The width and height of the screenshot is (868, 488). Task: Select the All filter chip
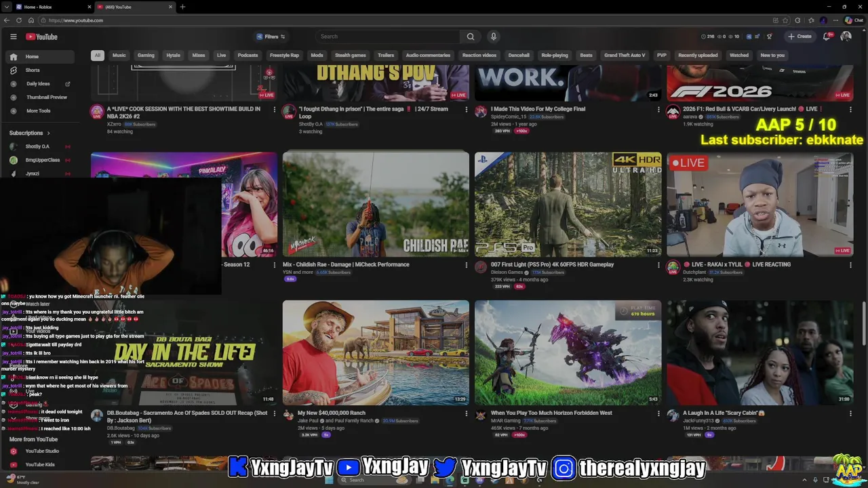97,56
